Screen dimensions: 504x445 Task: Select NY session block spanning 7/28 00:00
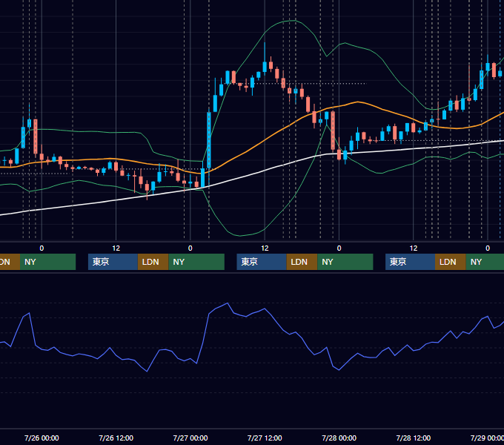coord(345,262)
